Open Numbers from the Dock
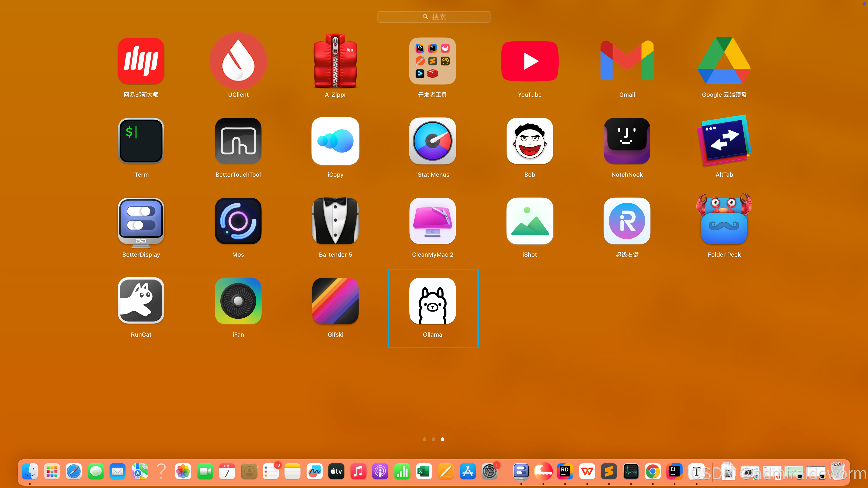The width and height of the screenshot is (868, 488). pyautogui.click(x=402, y=472)
